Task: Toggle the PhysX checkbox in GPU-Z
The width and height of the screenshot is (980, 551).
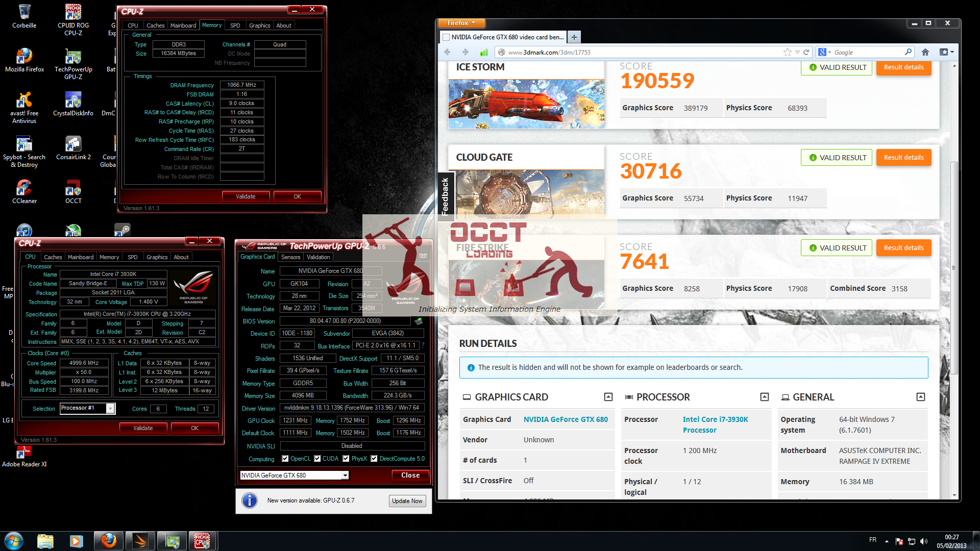Action: 346,459
